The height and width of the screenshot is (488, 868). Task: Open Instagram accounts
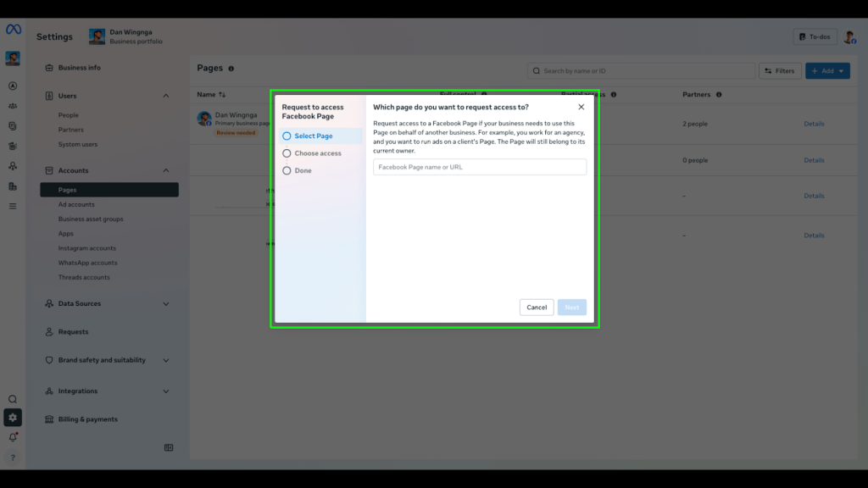pyautogui.click(x=87, y=248)
